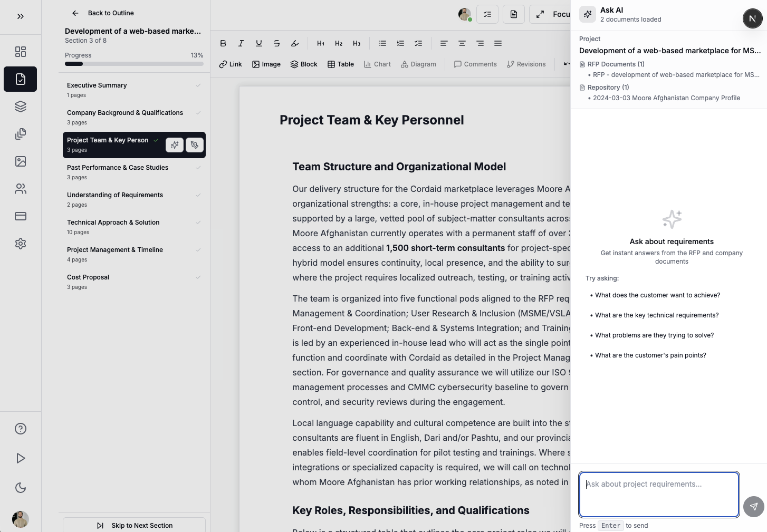This screenshot has width=767, height=532.
Task: Insert a checklist from the formatting toolbar
Action: (418, 43)
